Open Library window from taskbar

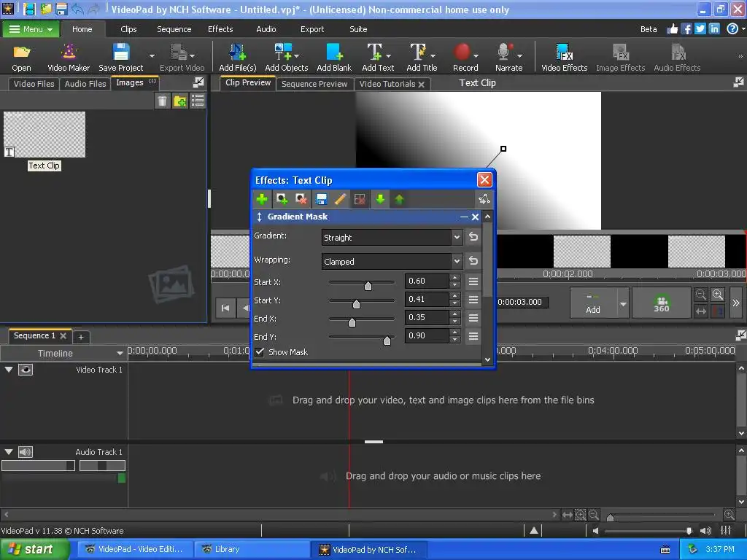tap(252, 549)
